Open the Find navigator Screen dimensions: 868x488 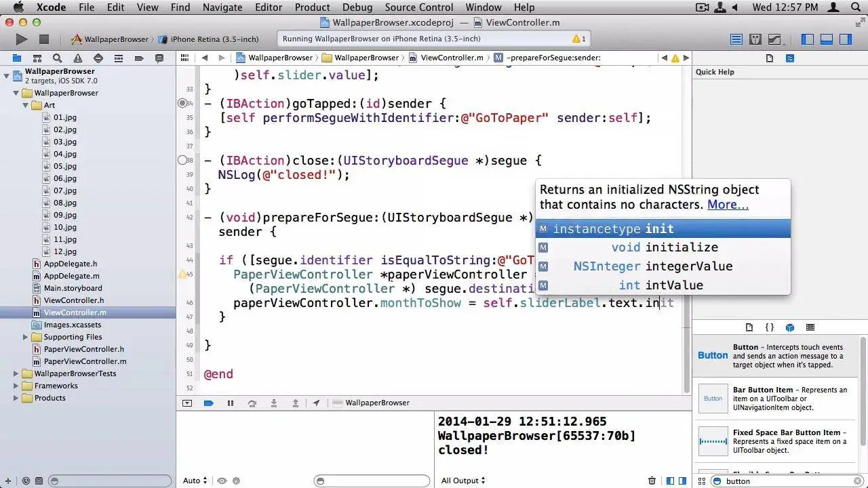(x=58, y=58)
